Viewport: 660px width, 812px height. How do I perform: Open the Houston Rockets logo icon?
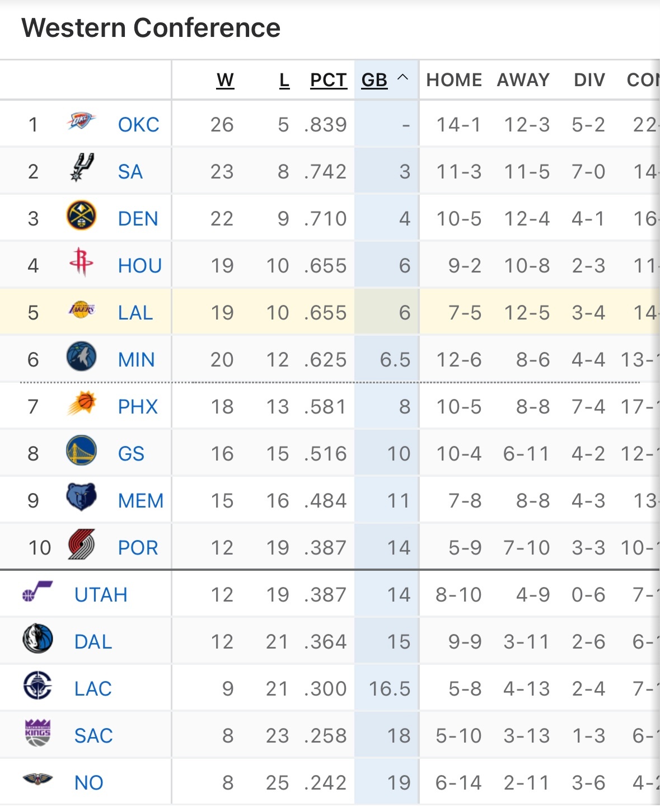click(x=82, y=262)
